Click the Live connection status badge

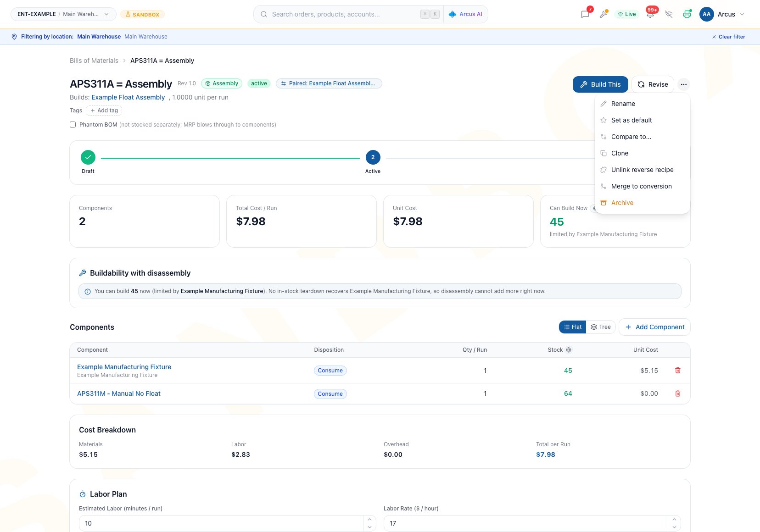pyautogui.click(x=627, y=14)
